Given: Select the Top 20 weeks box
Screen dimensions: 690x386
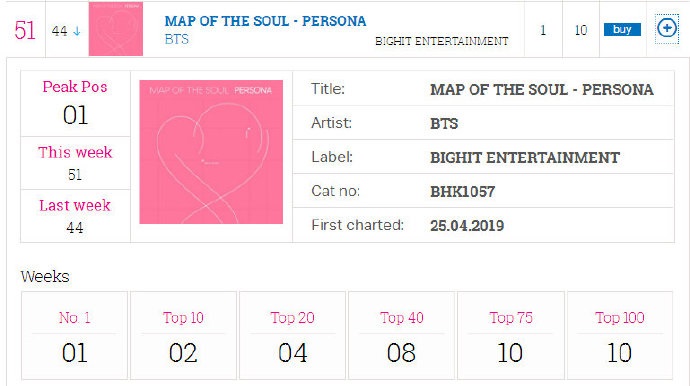Looking at the screenshot, I should [x=293, y=335].
